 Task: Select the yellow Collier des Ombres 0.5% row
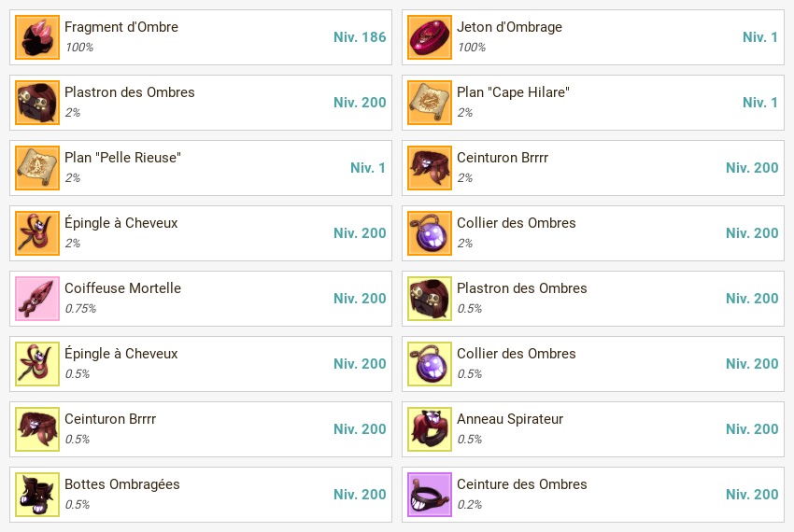[x=593, y=364]
